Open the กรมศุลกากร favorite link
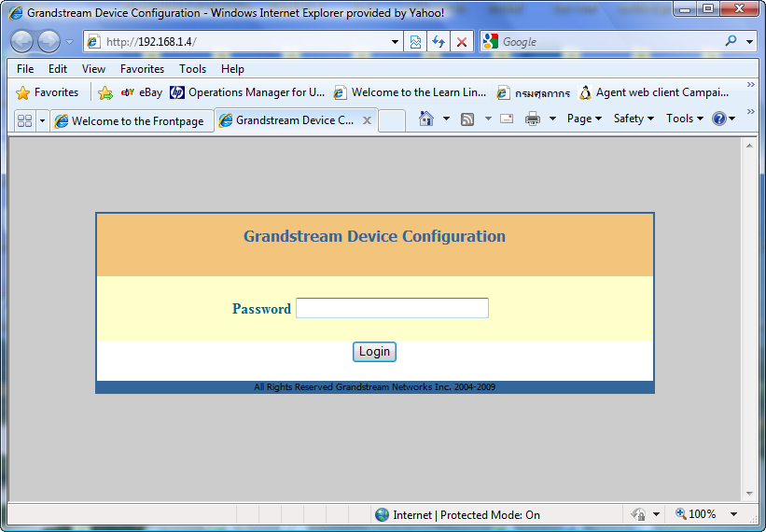Screen dimensions: 766x532 [x=534, y=92]
